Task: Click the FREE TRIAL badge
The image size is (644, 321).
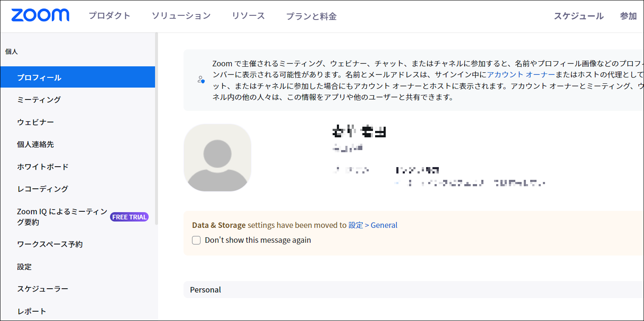Action: click(129, 217)
